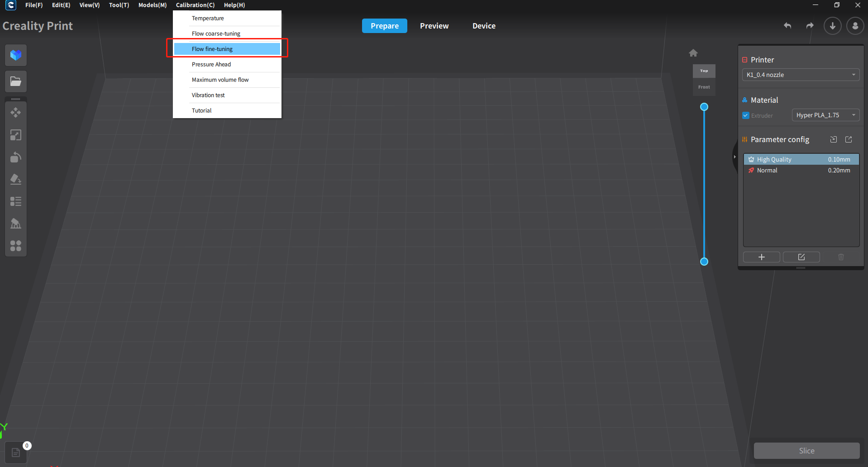Click the left toolbar drag grip
This screenshot has height=467, width=868.
click(16, 99)
